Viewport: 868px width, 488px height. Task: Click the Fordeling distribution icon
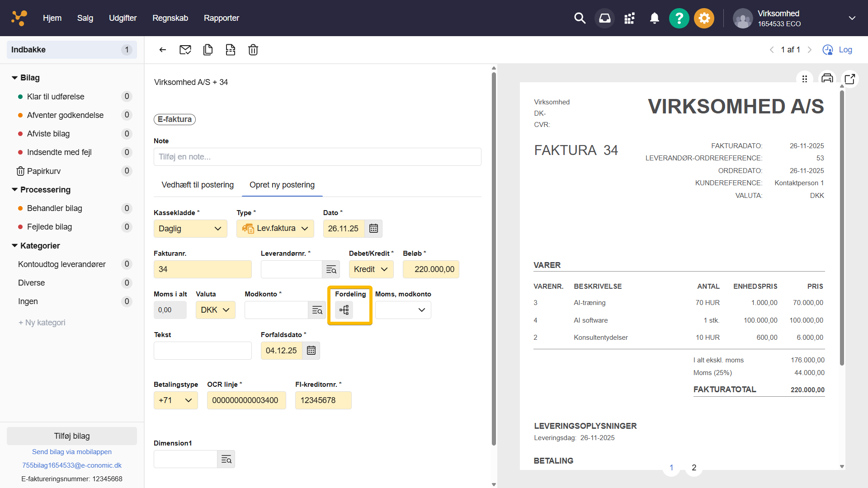click(344, 310)
